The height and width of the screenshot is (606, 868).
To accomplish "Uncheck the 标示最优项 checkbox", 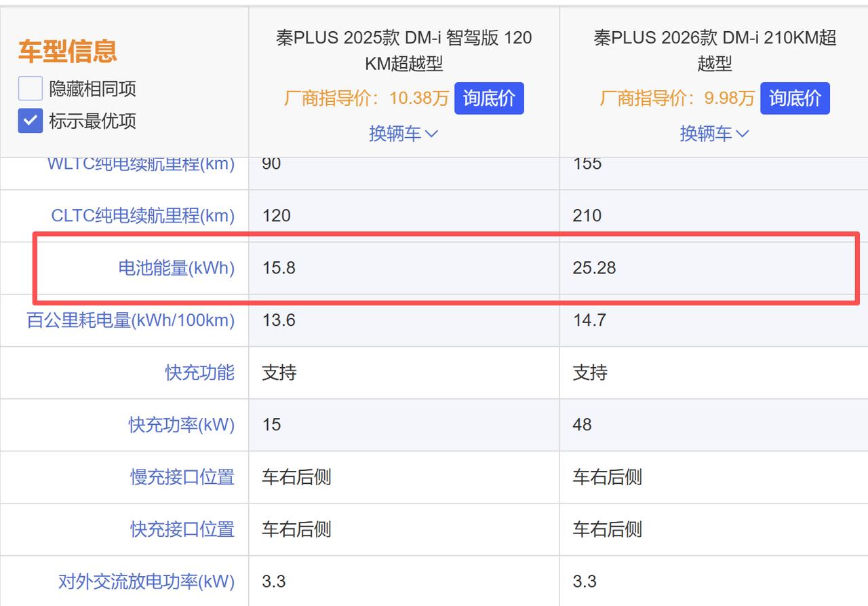I will pos(31,121).
